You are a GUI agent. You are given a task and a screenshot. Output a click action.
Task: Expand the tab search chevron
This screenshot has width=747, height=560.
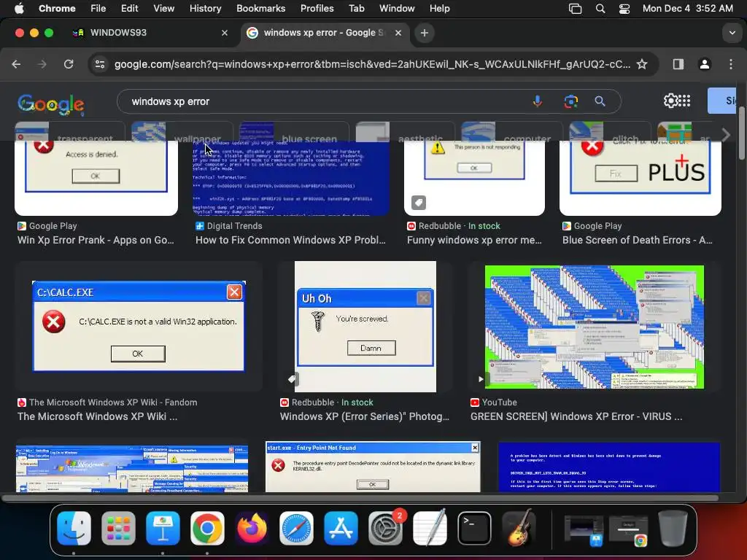[x=732, y=33]
